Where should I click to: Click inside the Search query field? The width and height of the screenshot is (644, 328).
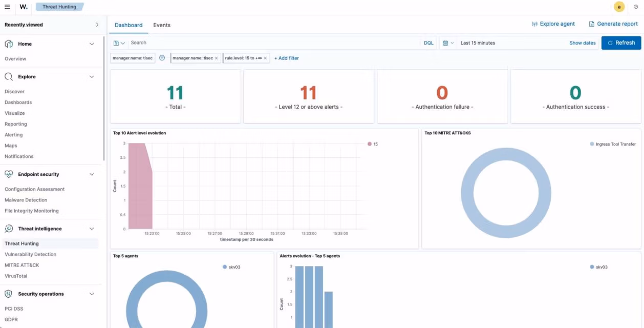coord(271,43)
